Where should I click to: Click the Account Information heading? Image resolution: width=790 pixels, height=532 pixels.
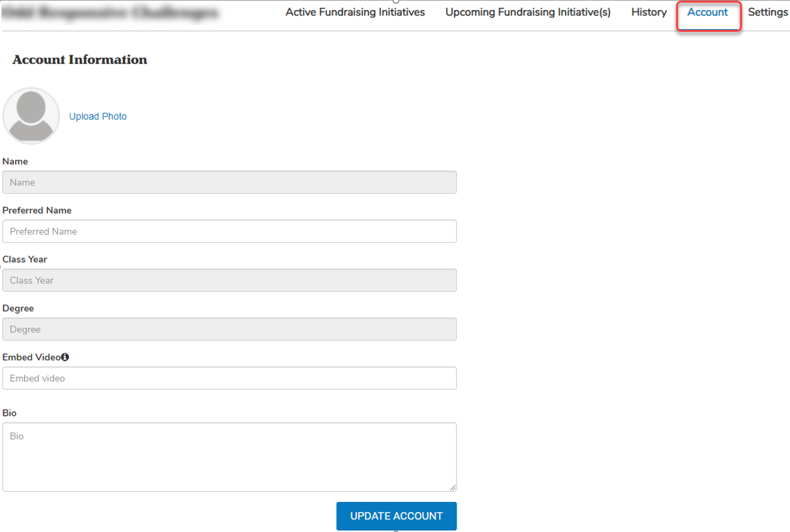pos(80,60)
